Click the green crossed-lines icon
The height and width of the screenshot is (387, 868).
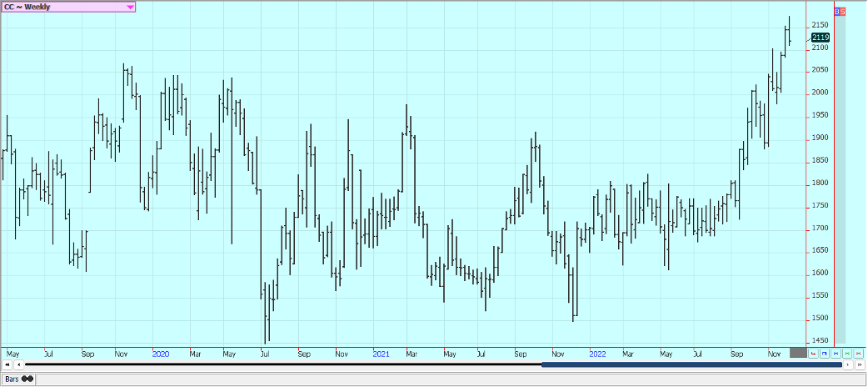847,353
